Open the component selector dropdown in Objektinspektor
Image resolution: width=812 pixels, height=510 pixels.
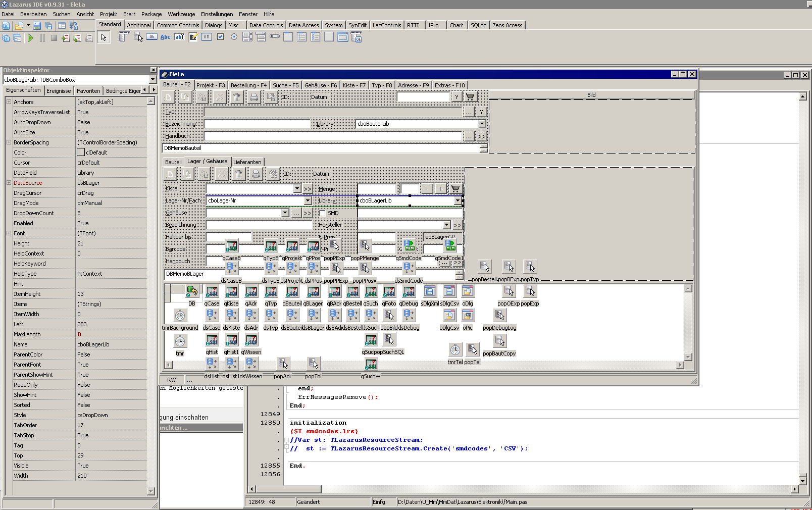pyautogui.click(x=153, y=80)
